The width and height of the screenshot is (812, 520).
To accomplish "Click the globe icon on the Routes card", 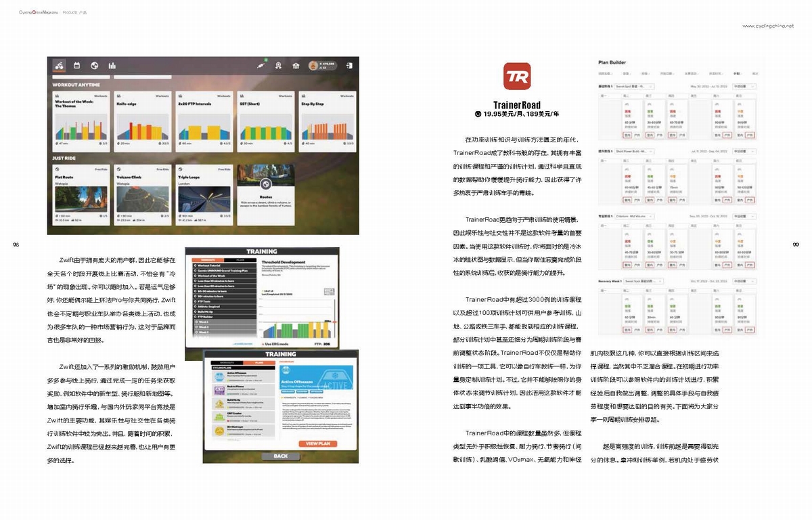I will pyautogui.click(x=266, y=183).
